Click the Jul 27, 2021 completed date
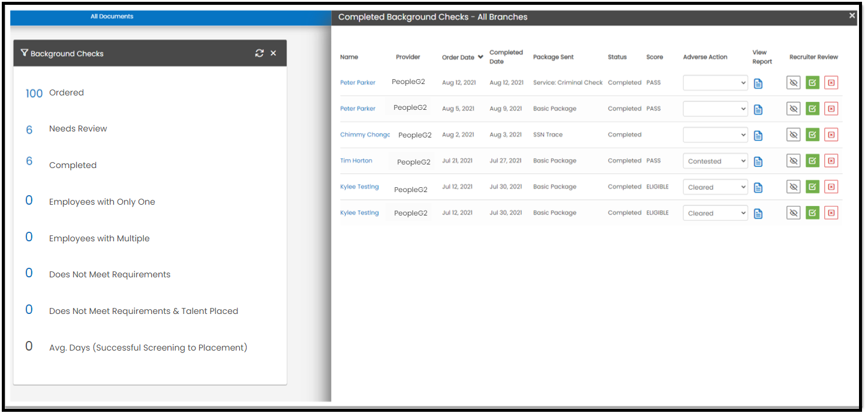Image resolution: width=868 pixels, height=416 pixels. pos(505,161)
